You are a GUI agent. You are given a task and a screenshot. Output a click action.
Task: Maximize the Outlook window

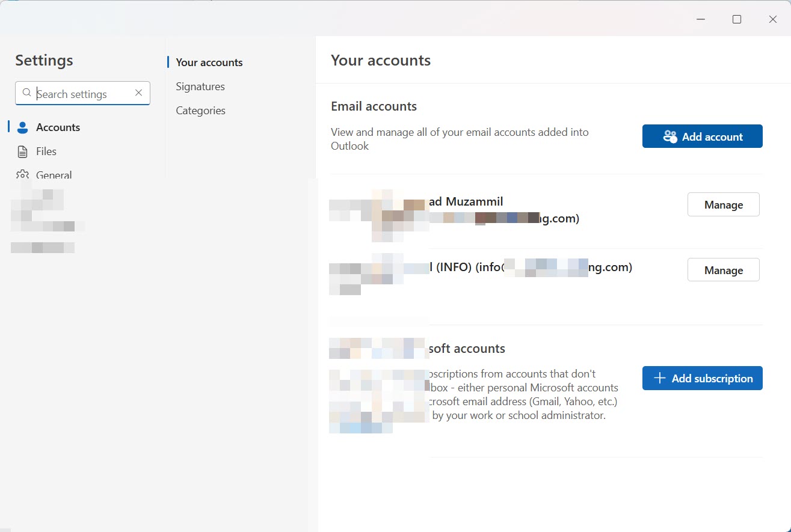736,19
